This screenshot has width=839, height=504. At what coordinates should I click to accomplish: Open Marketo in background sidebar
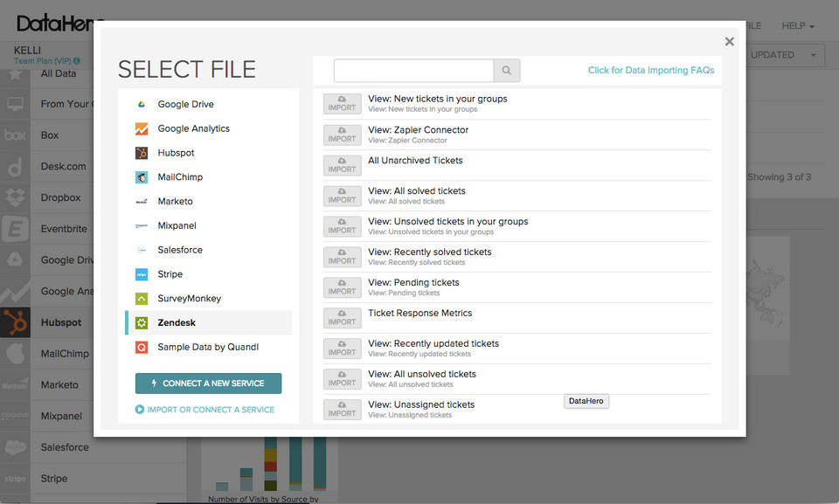tap(59, 384)
